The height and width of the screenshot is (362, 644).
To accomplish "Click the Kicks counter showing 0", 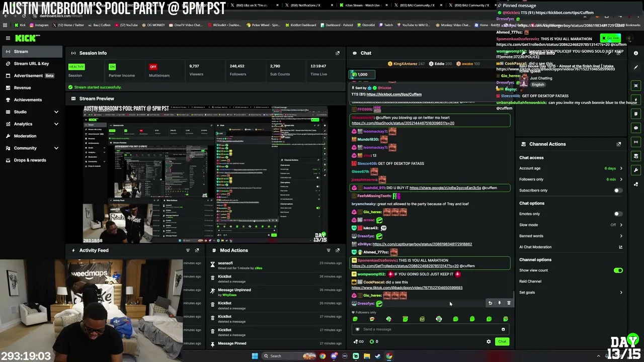I will click(374, 342).
